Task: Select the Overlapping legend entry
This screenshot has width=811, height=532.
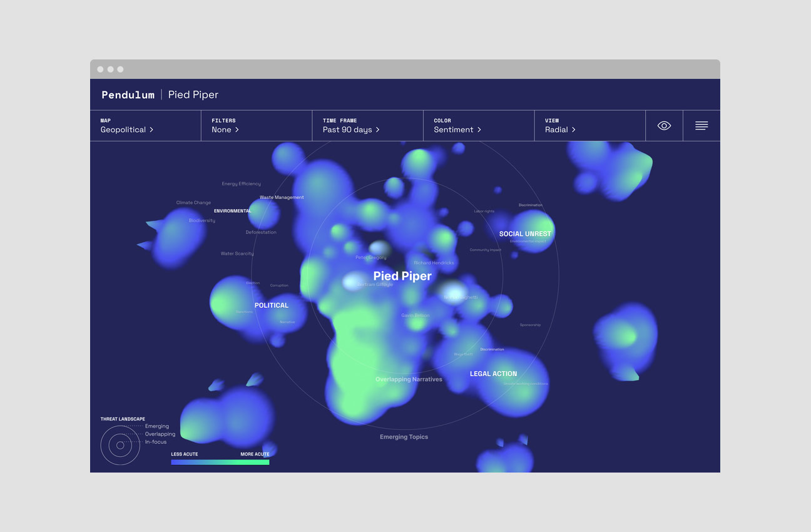Action: click(x=160, y=434)
